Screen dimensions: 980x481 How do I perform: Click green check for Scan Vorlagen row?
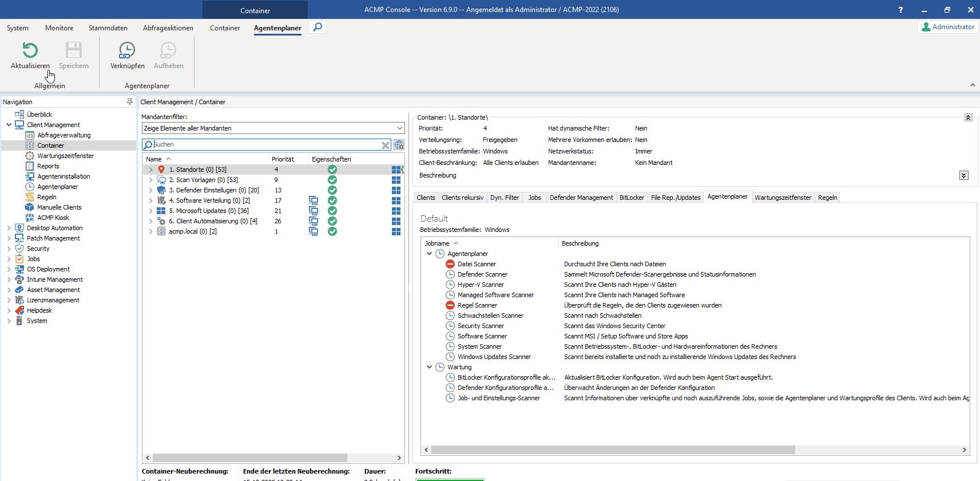click(332, 180)
